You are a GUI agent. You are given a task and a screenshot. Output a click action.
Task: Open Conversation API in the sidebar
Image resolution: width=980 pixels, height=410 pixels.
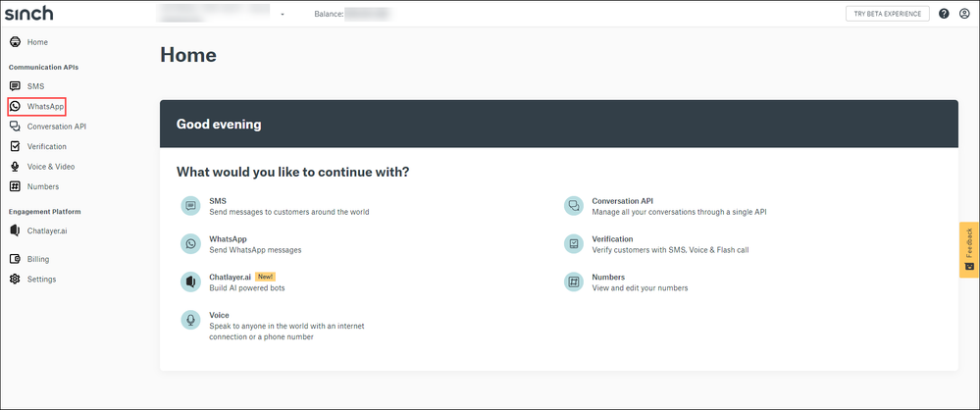pos(57,127)
